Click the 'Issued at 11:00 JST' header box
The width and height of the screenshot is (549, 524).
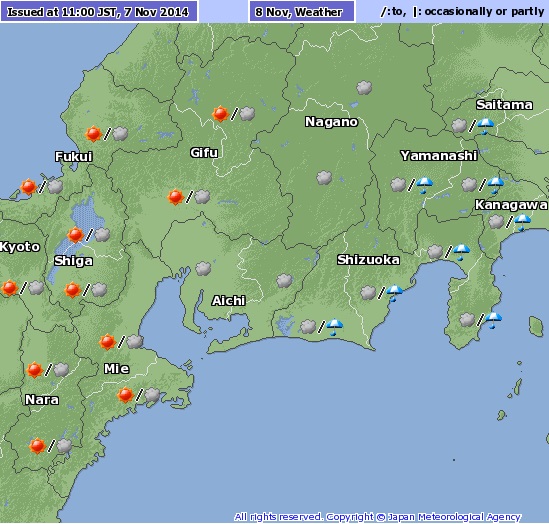[99, 12]
